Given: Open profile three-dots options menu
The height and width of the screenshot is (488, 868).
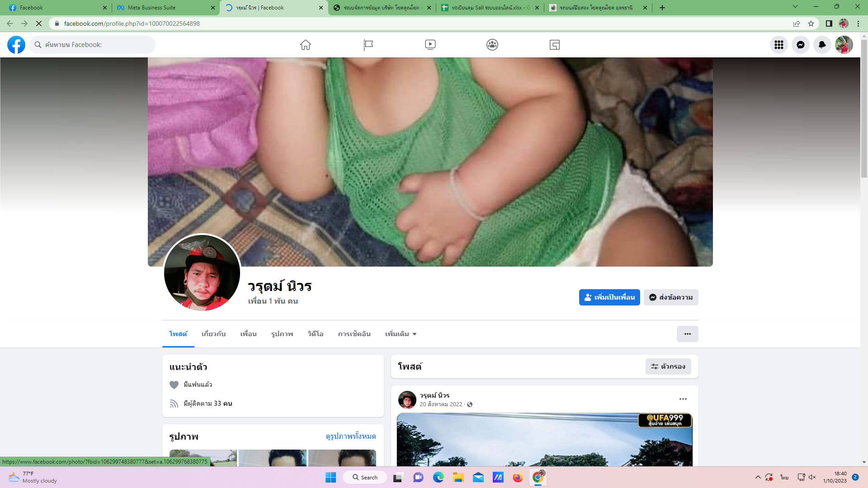Looking at the screenshot, I should tap(687, 334).
